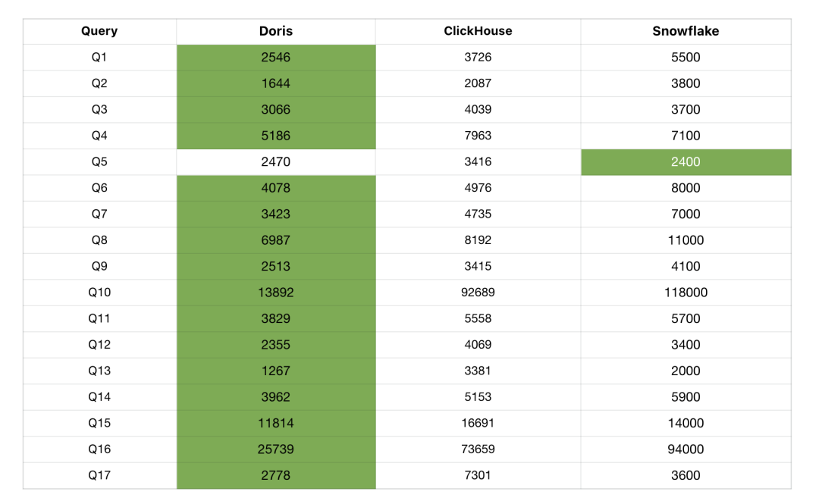
Task: Select the Doris Q1 cell 2546
Action: pyautogui.click(x=276, y=57)
